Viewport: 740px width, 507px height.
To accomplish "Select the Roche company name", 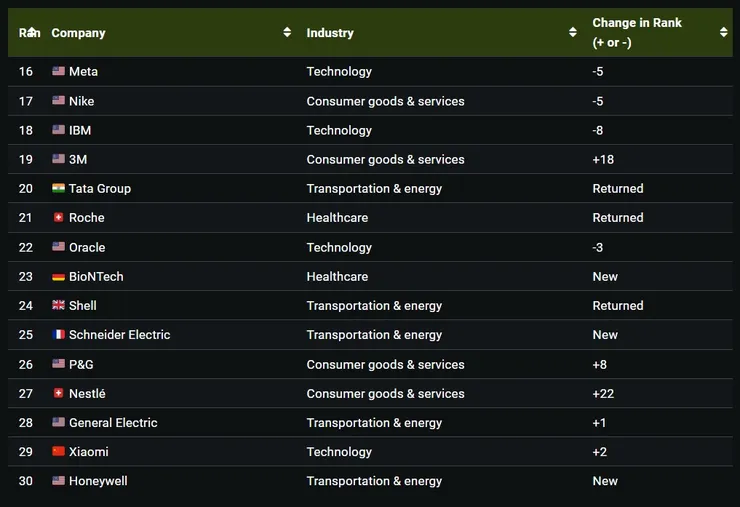I will [87, 218].
